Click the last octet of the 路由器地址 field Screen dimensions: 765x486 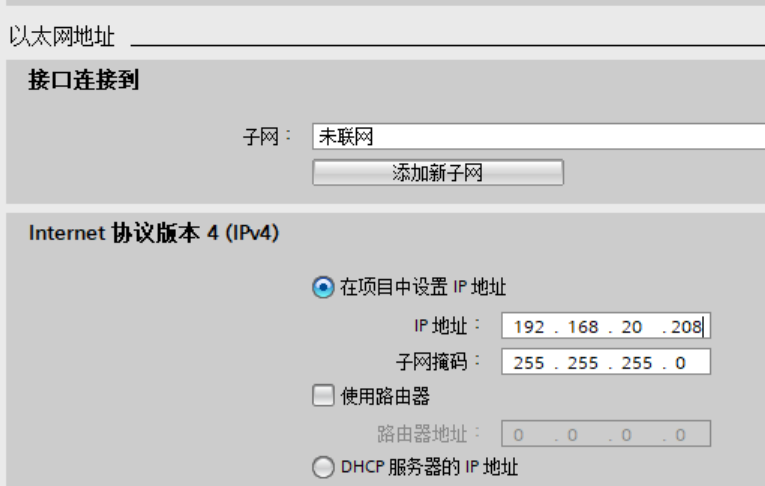click(x=680, y=435)
